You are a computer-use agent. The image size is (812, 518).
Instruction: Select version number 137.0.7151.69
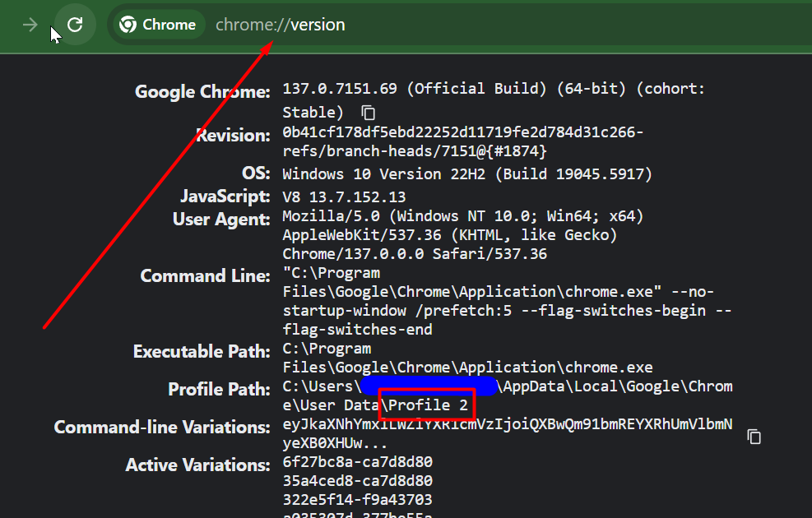click(x=340, y=89)
